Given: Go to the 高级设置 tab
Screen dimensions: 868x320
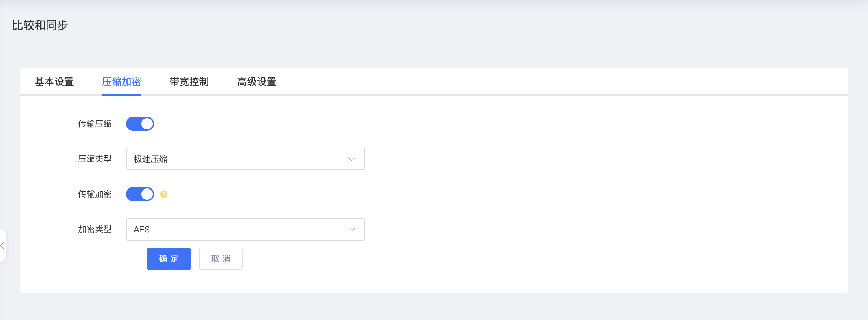Looking at the screenshot, I should click(x=257, y=82).
